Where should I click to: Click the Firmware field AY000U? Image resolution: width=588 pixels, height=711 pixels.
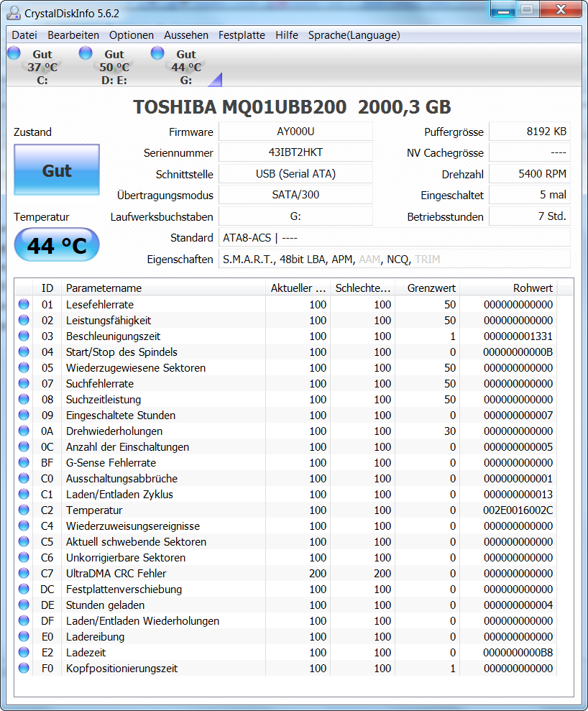(x=295, y=132)
